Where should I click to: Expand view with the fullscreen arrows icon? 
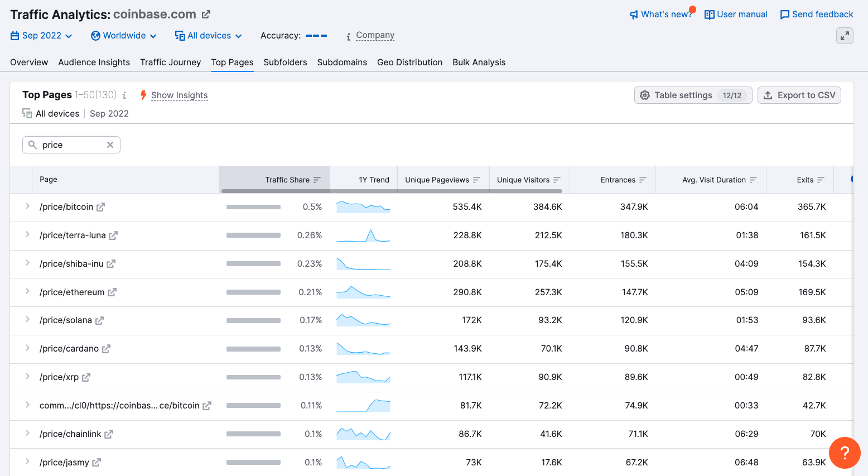pos(845,36)
